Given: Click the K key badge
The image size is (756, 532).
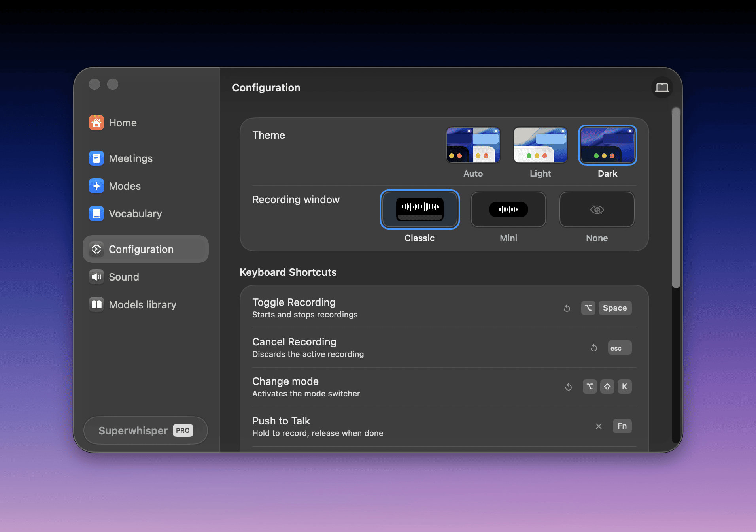Looking at the screenshot, I should pyautogui.click(x=625, y=387).
